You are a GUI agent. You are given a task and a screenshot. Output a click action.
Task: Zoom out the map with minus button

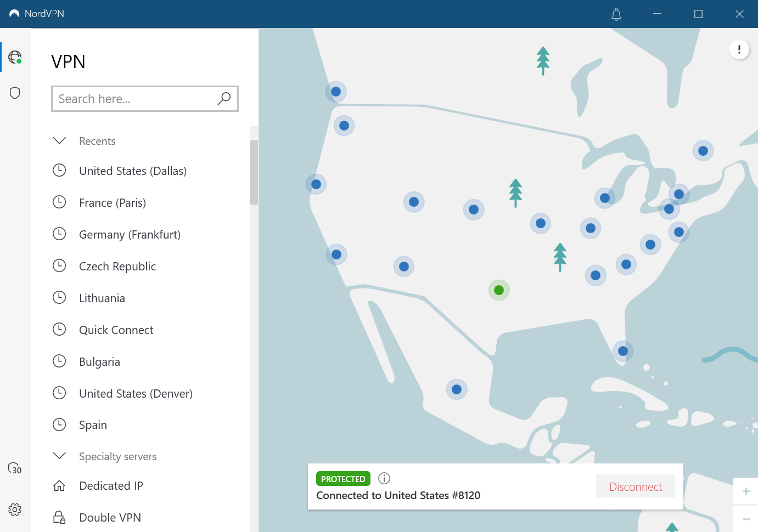coord(746,519)
